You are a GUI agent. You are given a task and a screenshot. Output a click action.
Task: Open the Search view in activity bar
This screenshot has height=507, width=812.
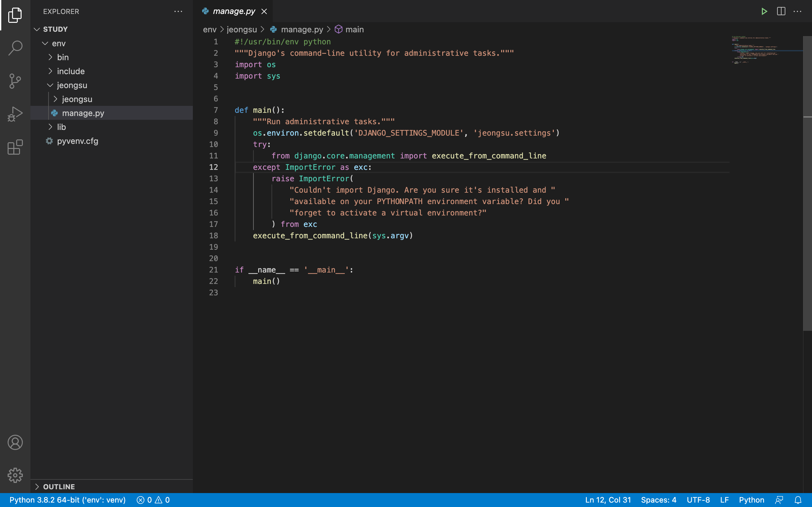pos(15,48)
